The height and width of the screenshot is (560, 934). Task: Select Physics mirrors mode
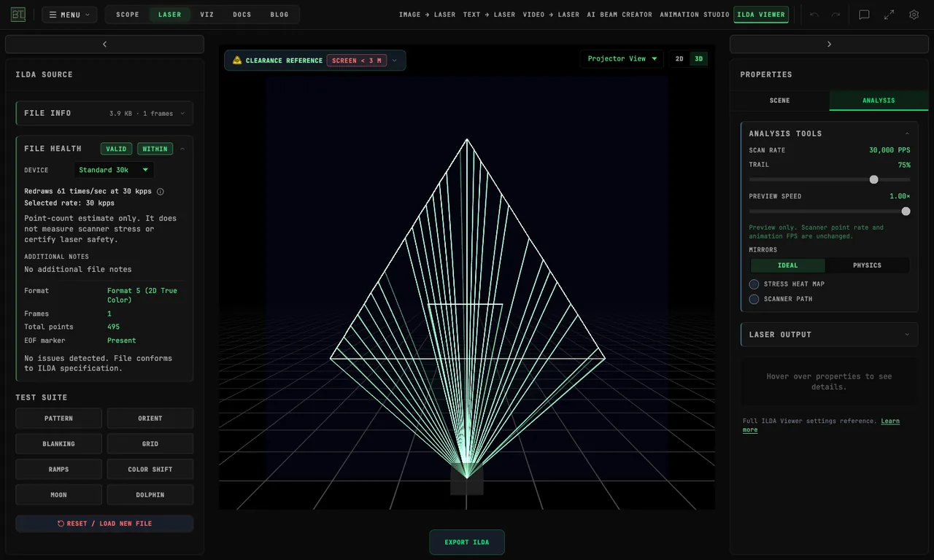[x=867, y=265]
